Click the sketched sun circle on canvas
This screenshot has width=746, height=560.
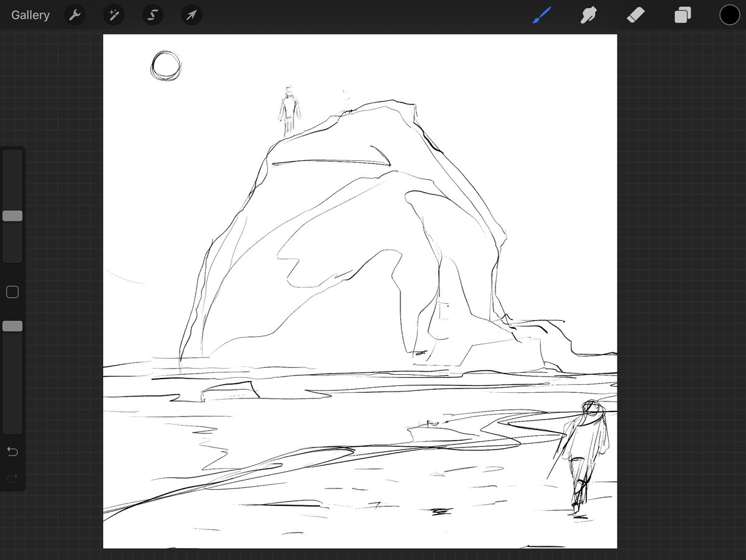tap(166, 66)
